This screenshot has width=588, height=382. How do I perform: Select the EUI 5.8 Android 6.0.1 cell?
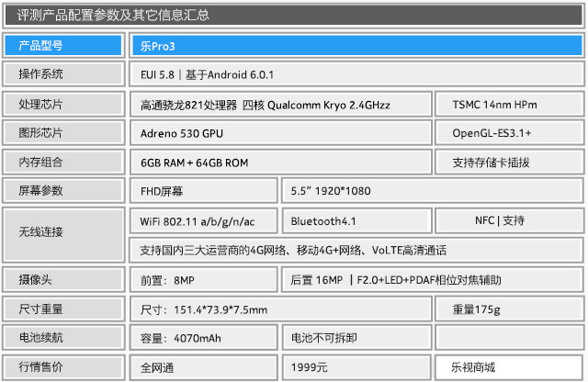coord(356,74)
